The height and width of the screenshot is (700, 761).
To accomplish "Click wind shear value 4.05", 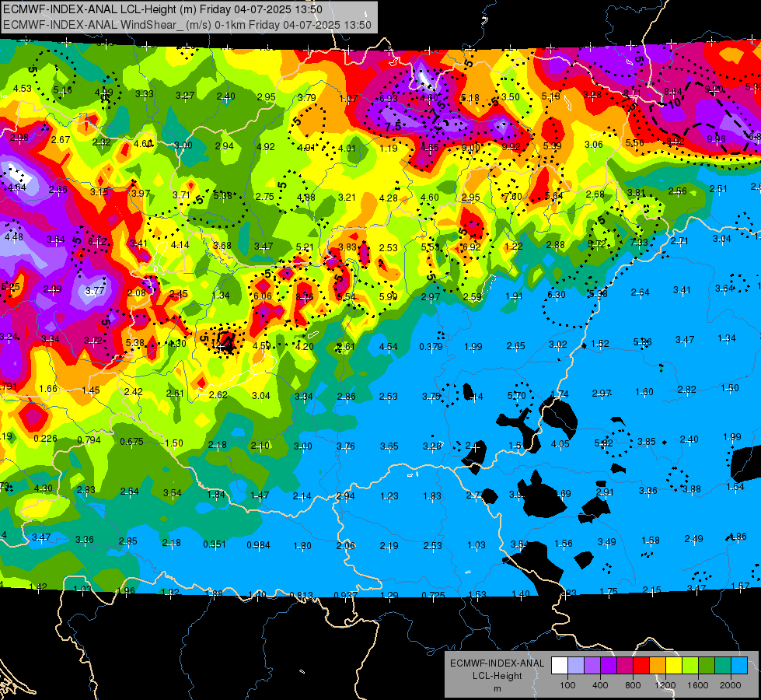I will click(x=560, y=443).
